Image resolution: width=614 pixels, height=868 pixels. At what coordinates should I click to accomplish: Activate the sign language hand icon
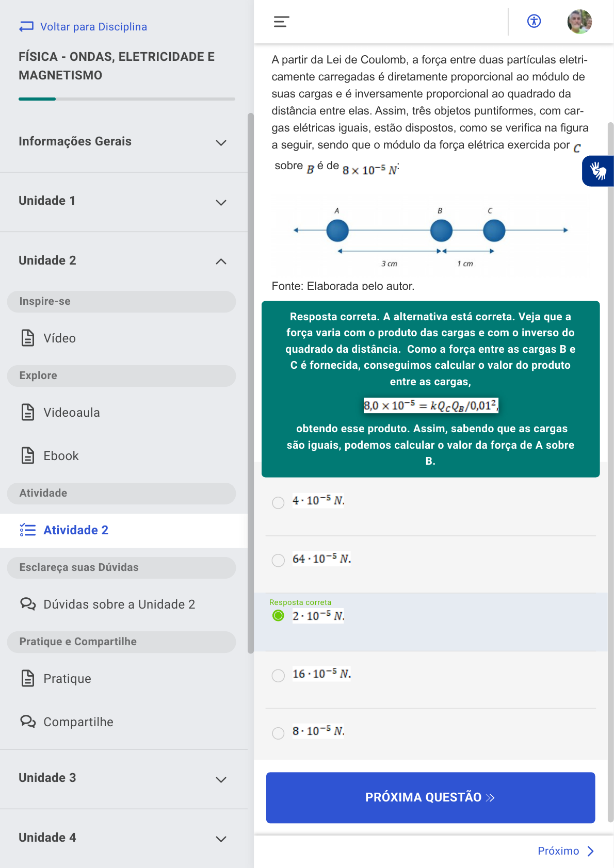pos(598,171)
